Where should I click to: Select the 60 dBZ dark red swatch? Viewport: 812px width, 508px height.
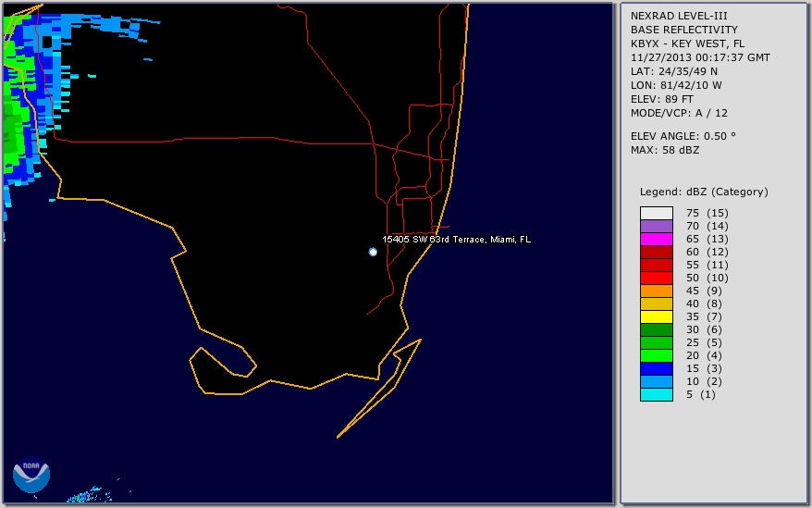[657, 252]
